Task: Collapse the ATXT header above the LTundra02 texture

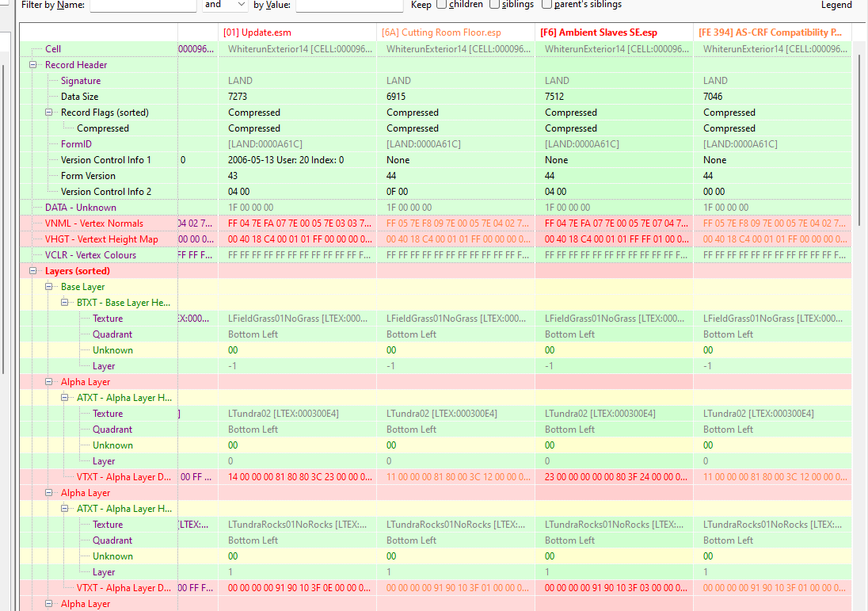Action: 65,398
